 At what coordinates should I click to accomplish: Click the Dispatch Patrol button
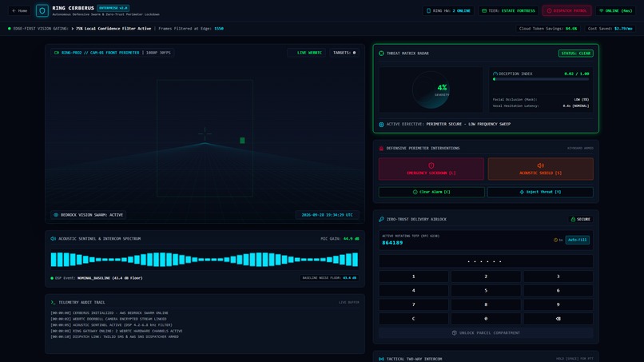[x=566, y=10]
